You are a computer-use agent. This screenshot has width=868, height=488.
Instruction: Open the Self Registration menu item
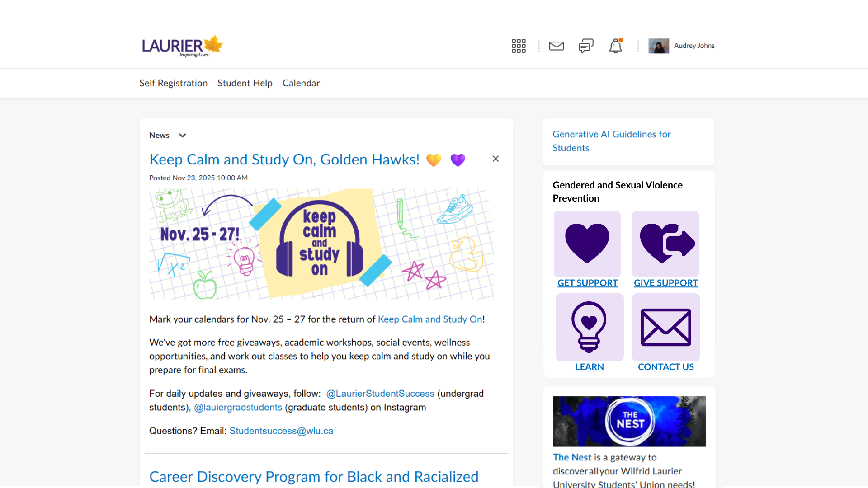173,83
